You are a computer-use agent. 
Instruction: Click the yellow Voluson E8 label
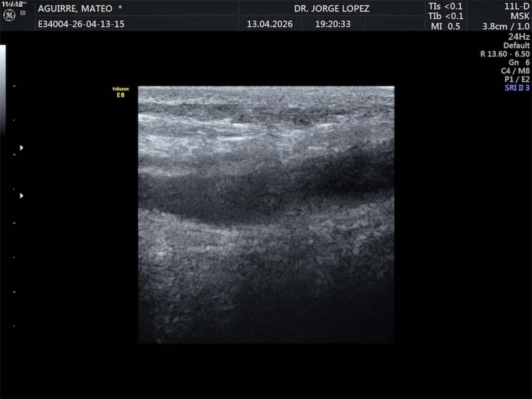120,92
